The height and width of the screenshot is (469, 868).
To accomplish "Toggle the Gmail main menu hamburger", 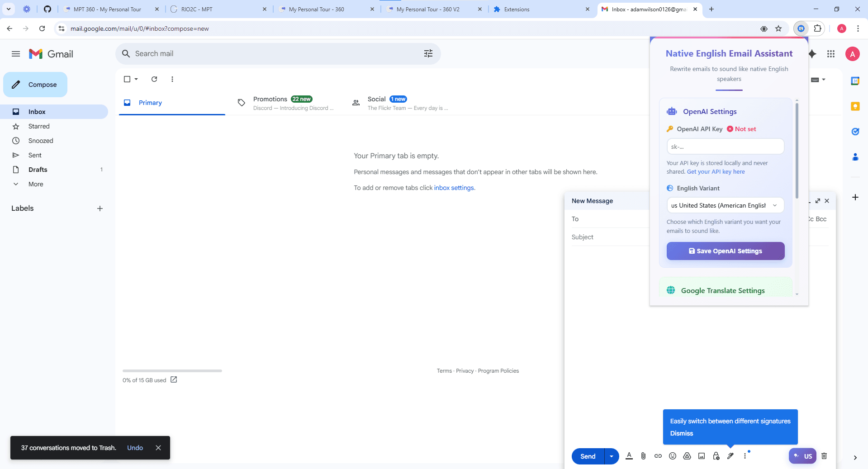I will pyautogui.click(x=16, y=54).
